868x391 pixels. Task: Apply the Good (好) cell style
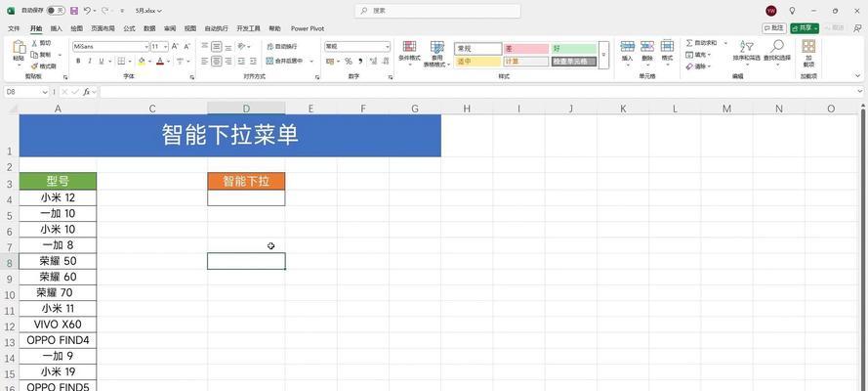573,49
